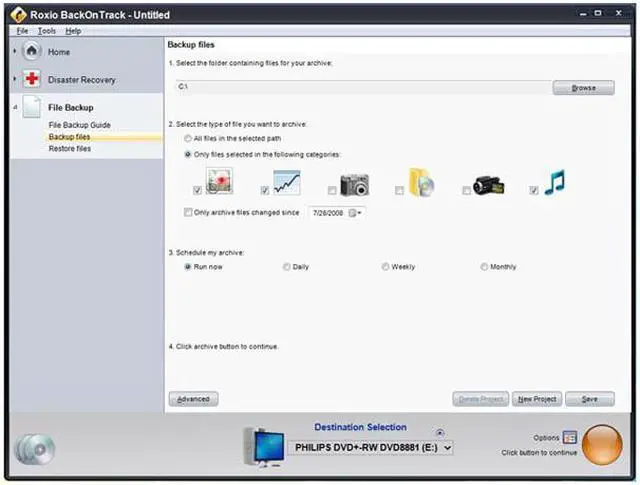Click the music note category icon
Image resolution: width=640 pixels, height=485 pixels.
click(555, 183)
